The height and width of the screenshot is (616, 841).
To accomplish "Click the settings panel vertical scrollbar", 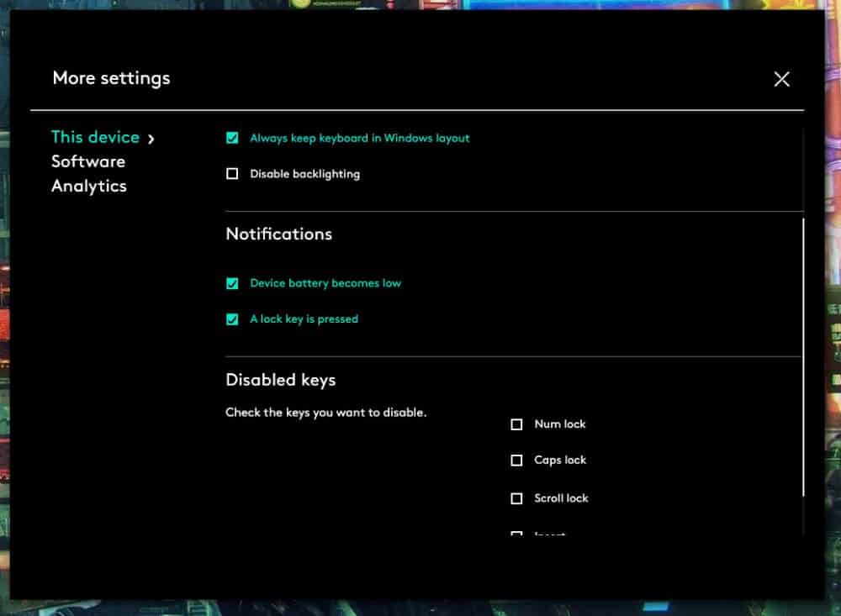I will click(x=803, y=357).
